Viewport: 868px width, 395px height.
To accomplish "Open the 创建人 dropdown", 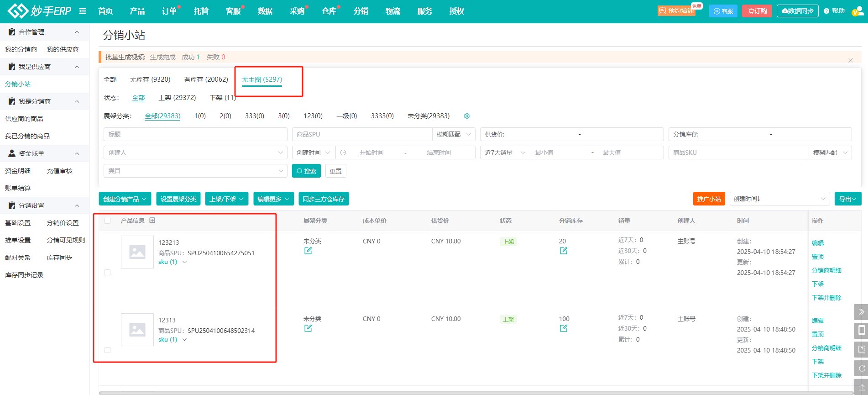I will pyautogui.click(x=195, y=153).
